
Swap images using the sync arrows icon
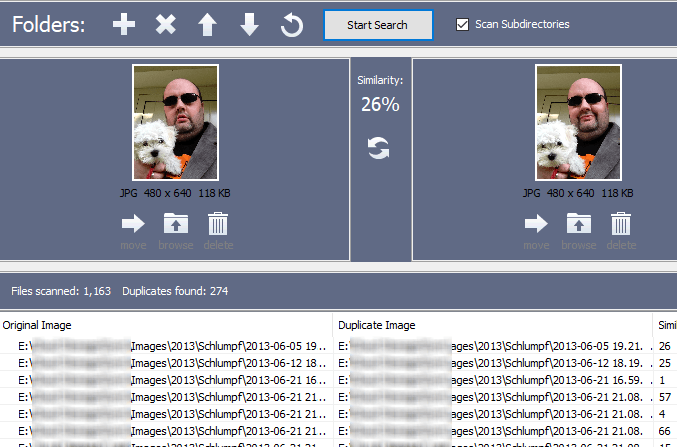click(x=379, y=148)
